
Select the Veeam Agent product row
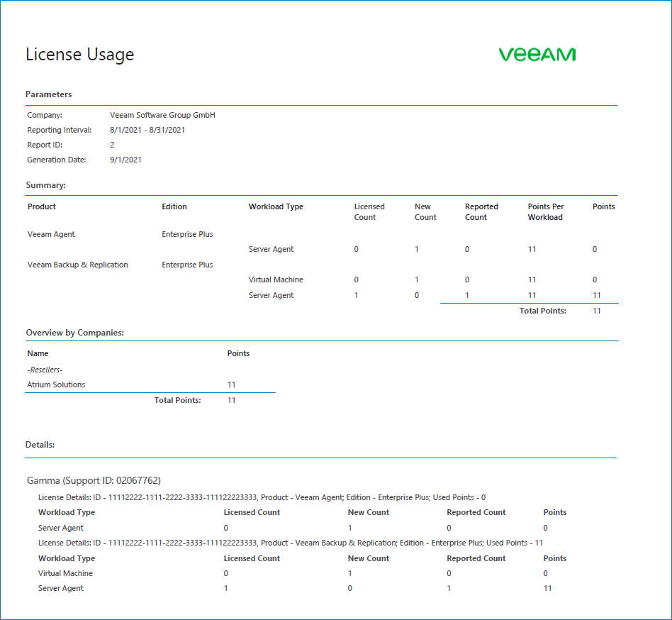click(51, 234)
